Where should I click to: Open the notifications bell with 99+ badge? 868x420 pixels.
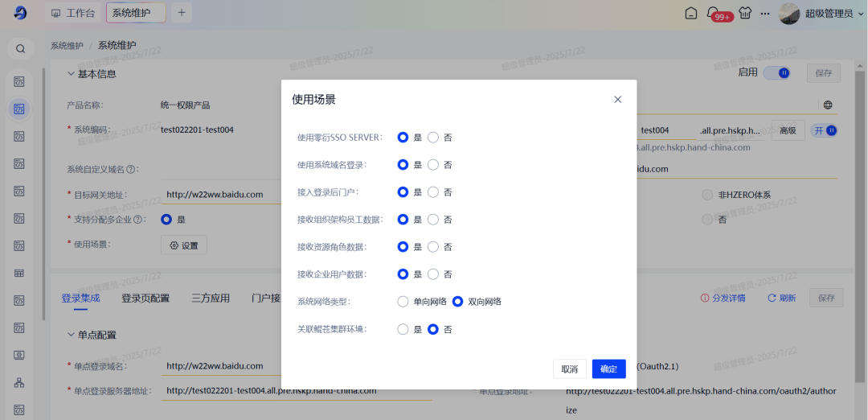713,13
